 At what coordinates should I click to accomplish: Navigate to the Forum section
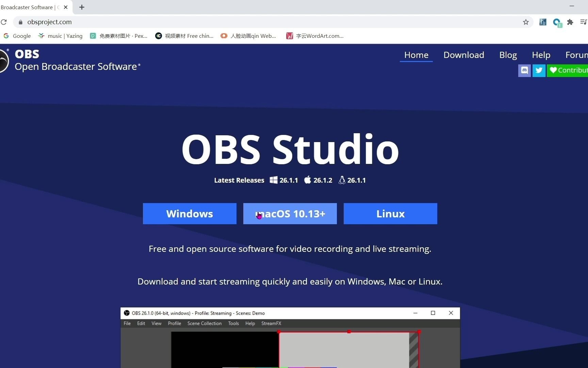tap(576, 55)
